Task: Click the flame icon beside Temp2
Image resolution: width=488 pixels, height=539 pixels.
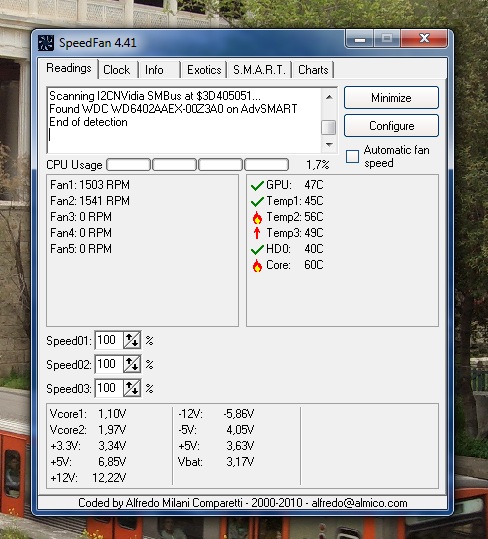Action: pos(257,218)
